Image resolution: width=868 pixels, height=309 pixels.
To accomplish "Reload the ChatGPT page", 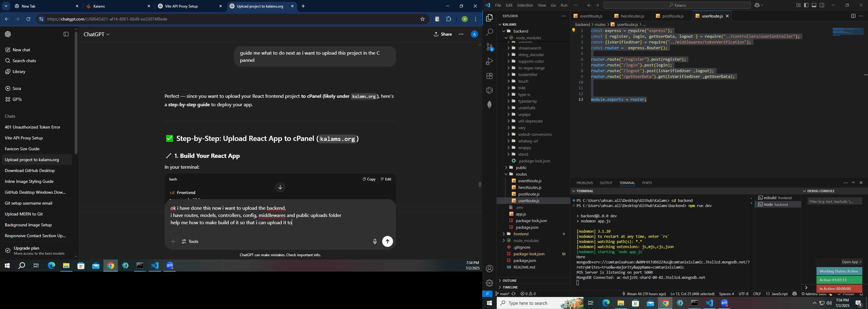I will pos(29,19).
